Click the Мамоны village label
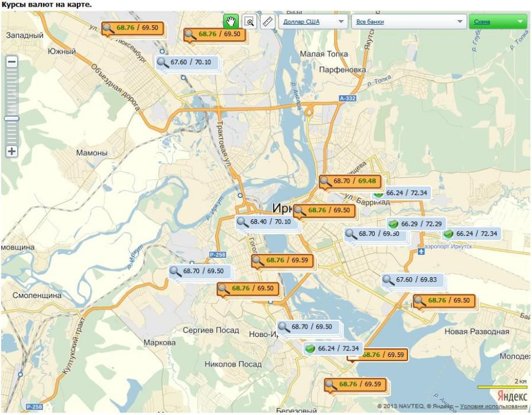The image size is (532, 415). coord(92,153)
